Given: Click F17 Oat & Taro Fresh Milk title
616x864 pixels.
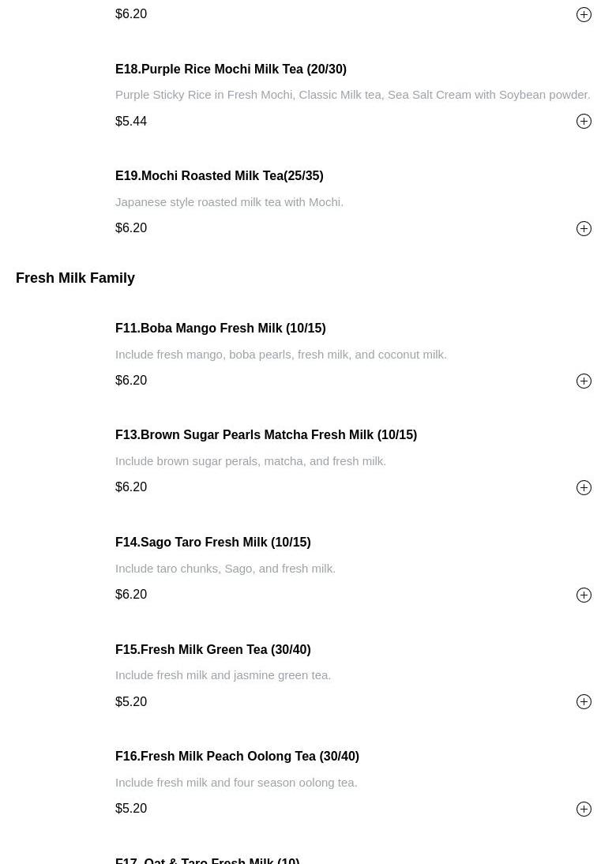Looking at the screenshot, I should (207, 859).
